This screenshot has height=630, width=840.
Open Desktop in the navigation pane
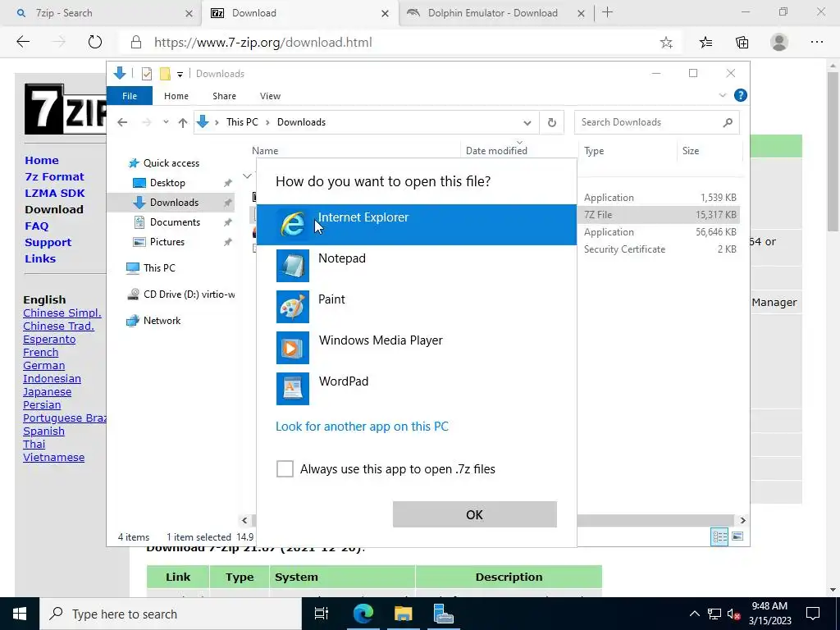167,183
